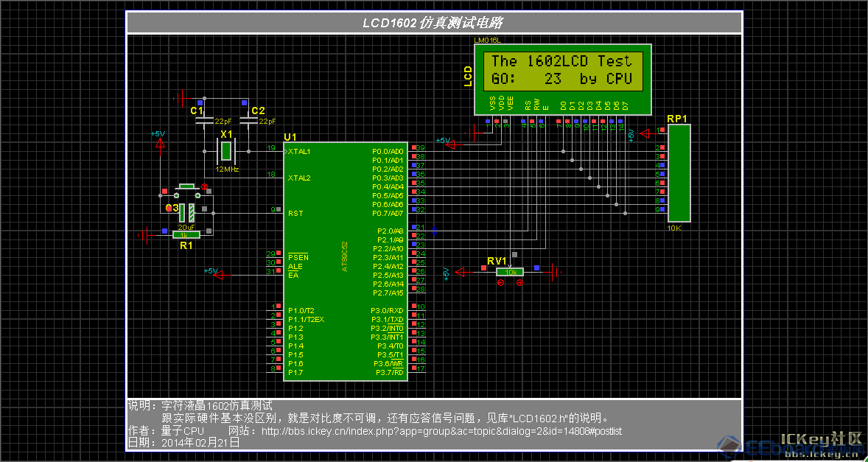This screenshot has width=868, height=462.
Task: Click RV1 right-arrow increase actuator
Action: [519, 283]
